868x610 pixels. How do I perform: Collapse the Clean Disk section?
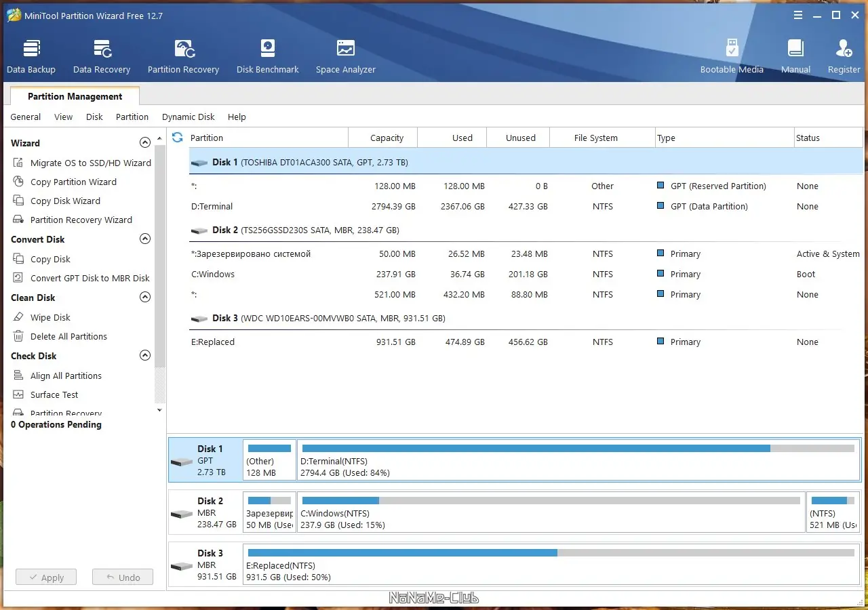(144, 298)
